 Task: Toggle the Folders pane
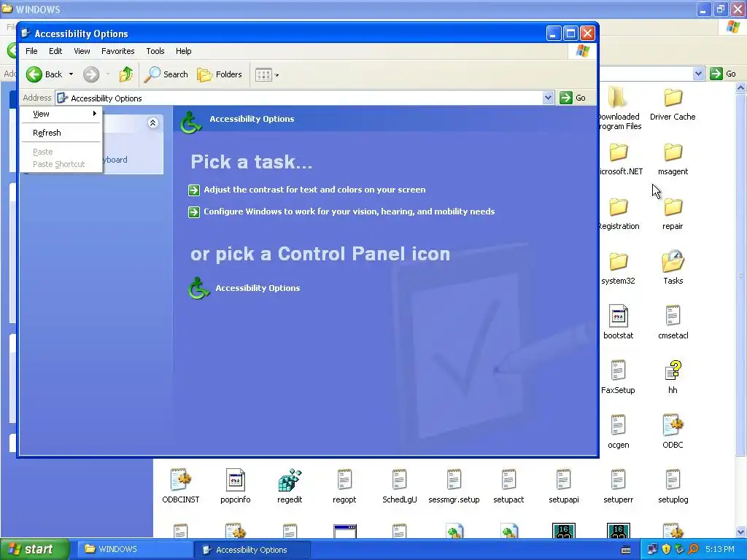point(220,74)
